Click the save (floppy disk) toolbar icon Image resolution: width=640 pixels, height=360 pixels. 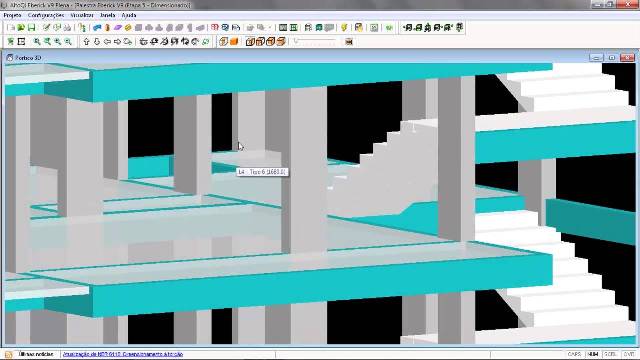[31, 28]
